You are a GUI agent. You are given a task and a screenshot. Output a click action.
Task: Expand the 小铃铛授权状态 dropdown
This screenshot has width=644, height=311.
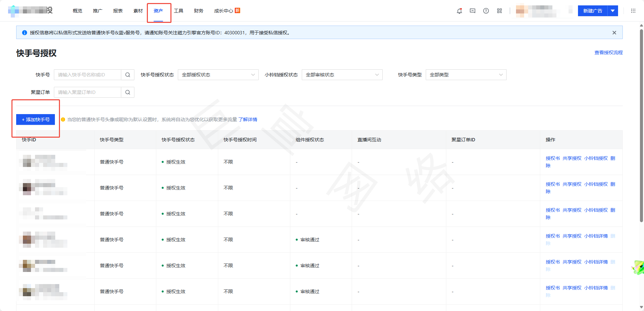[x=342, y=75]
